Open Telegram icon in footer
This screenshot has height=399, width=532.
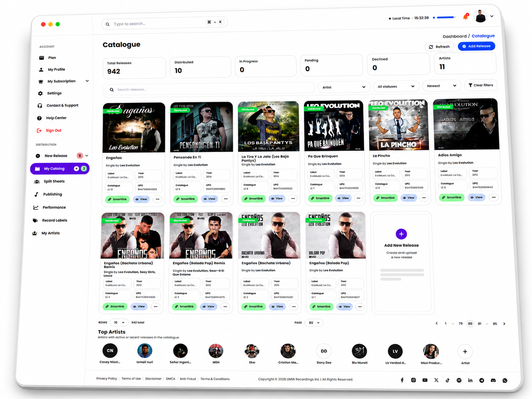coord(482,380)
